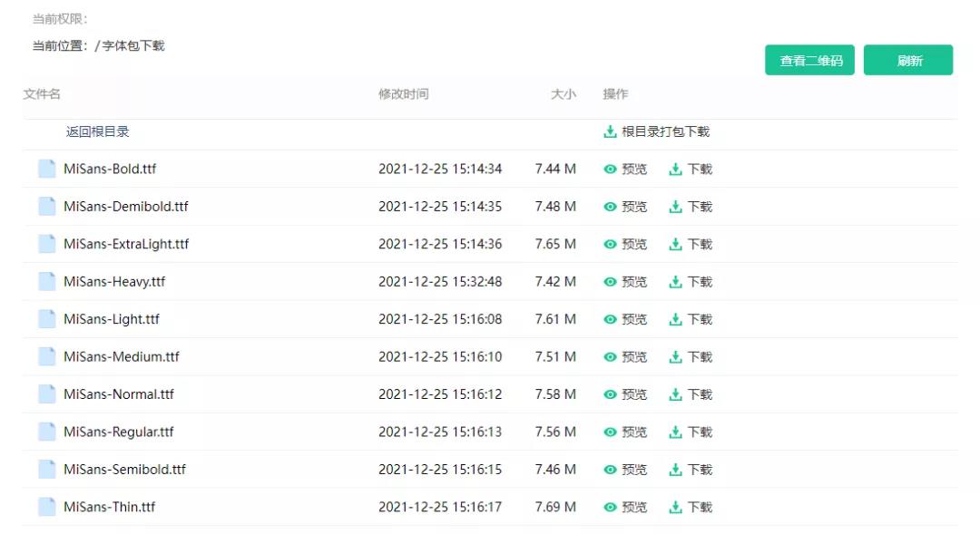Click 根目录打包下载 link
Viewport: 980px width, 534px height.
[666, 131]
